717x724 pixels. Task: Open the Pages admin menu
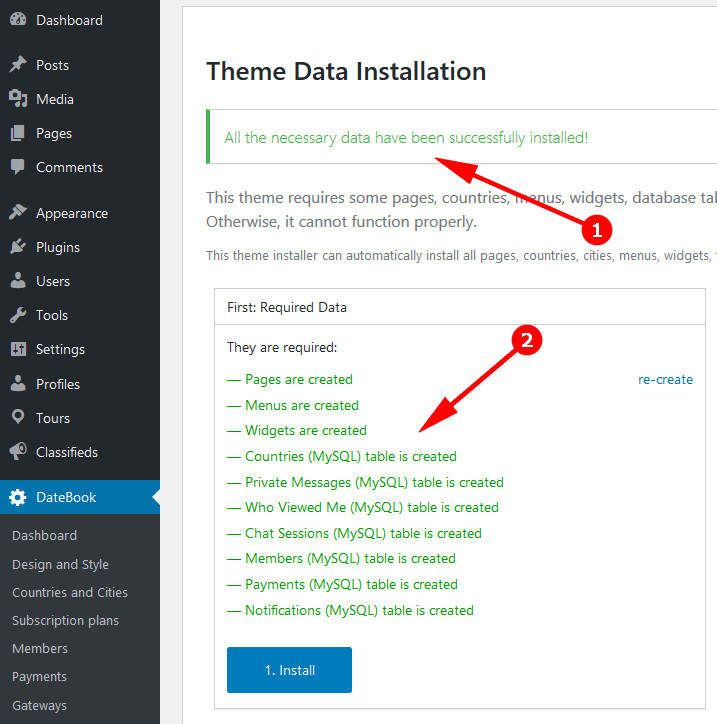click(54, 133)
